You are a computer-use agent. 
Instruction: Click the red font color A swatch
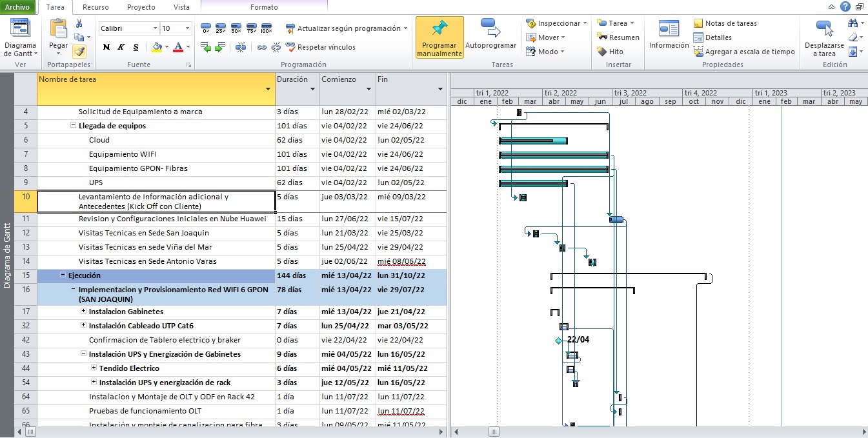(x=179, y=47)
